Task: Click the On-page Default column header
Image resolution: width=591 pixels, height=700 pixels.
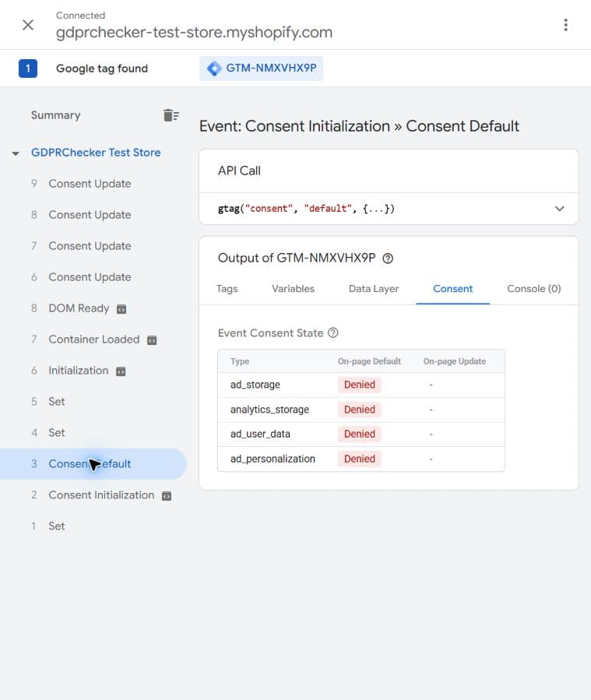Action: [x=369, y=361]
